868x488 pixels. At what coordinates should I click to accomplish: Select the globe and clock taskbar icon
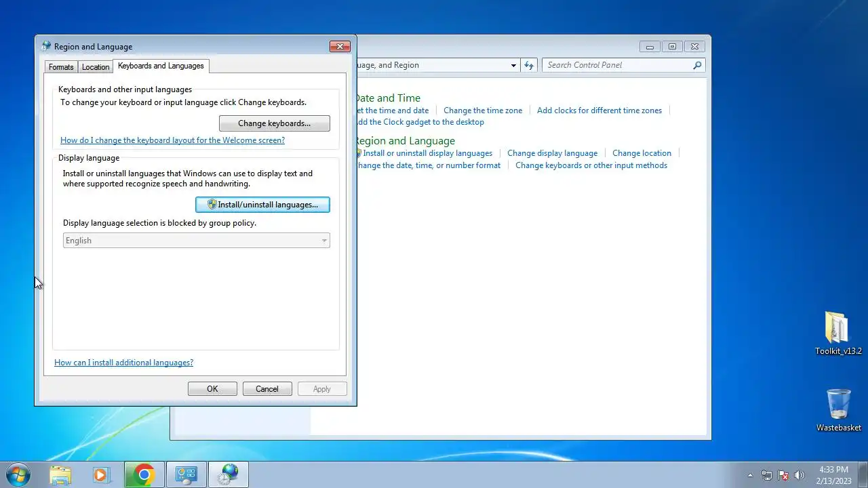click(x=228, y=474)
